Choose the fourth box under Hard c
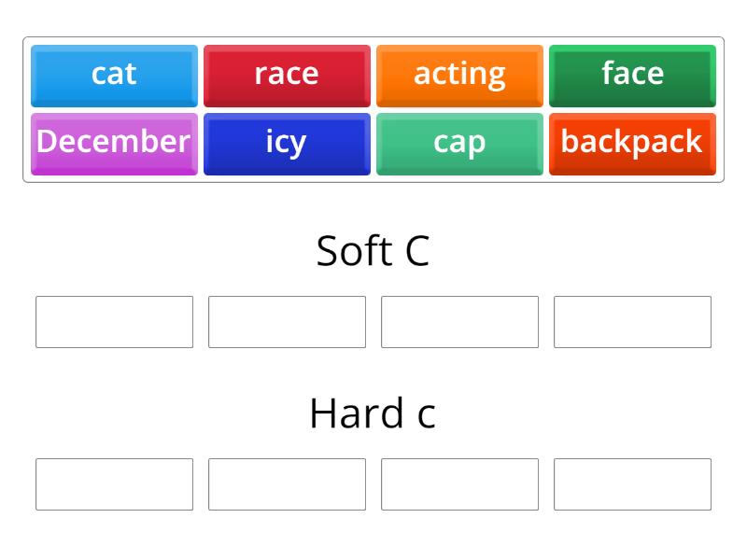 point(632,484)
